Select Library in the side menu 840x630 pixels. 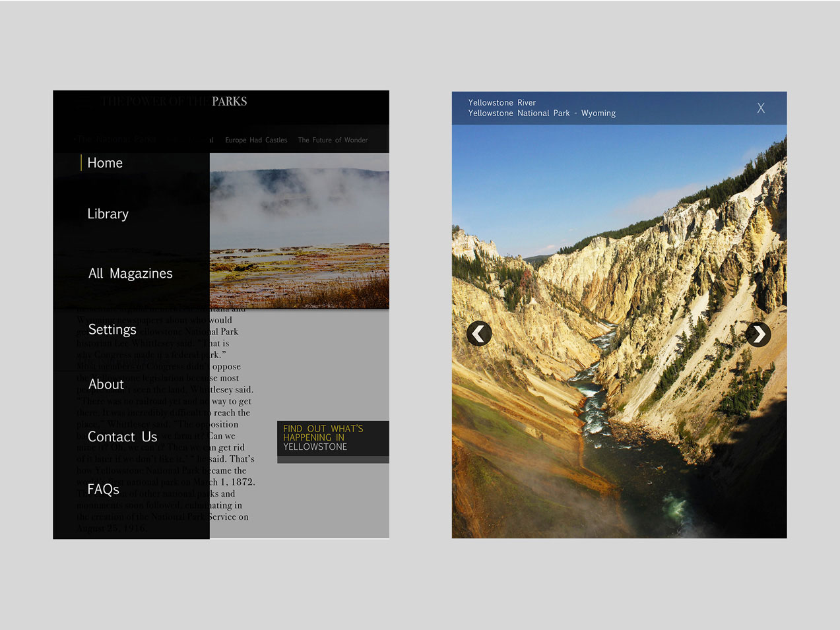pyautogui.click(x=108, y=214)
